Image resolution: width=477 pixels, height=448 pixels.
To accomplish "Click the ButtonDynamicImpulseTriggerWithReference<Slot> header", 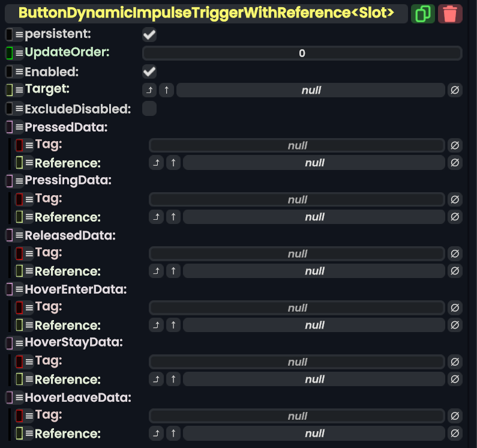I will click(x=206, y=13).
